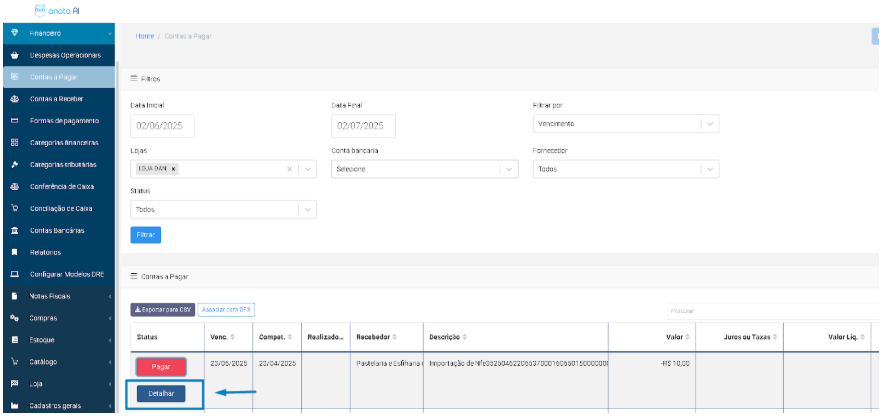Click the Conciliação de Caixa cart icon
The image size is (883, 416).
click(15, 208)
